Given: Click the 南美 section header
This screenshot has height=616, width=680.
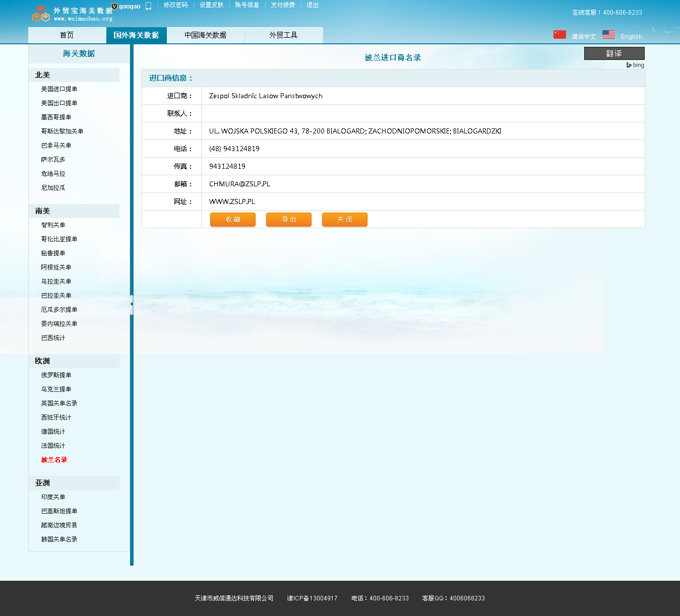Looking at the screenshot, I should [x=74, y=211].
